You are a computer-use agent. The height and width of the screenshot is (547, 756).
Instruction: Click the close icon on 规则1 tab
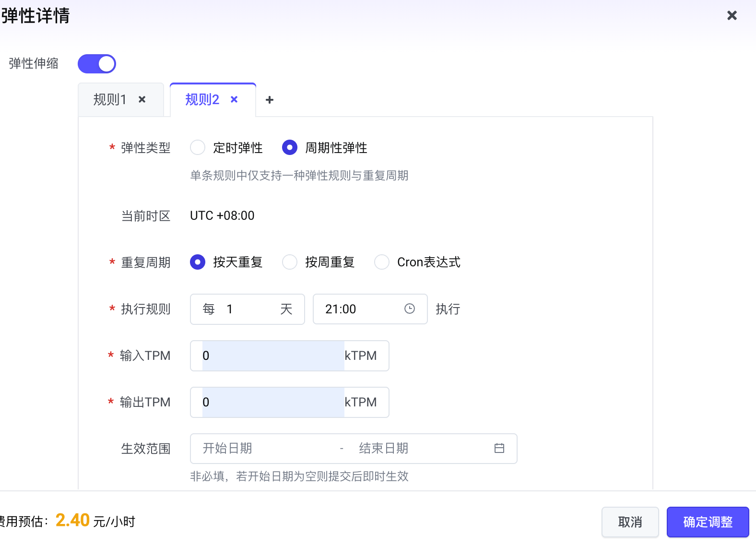[x=142, y=99]
